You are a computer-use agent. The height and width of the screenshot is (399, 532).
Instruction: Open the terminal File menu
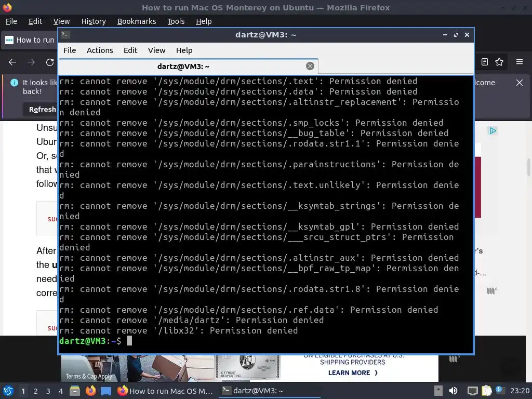tap(70, 50)
